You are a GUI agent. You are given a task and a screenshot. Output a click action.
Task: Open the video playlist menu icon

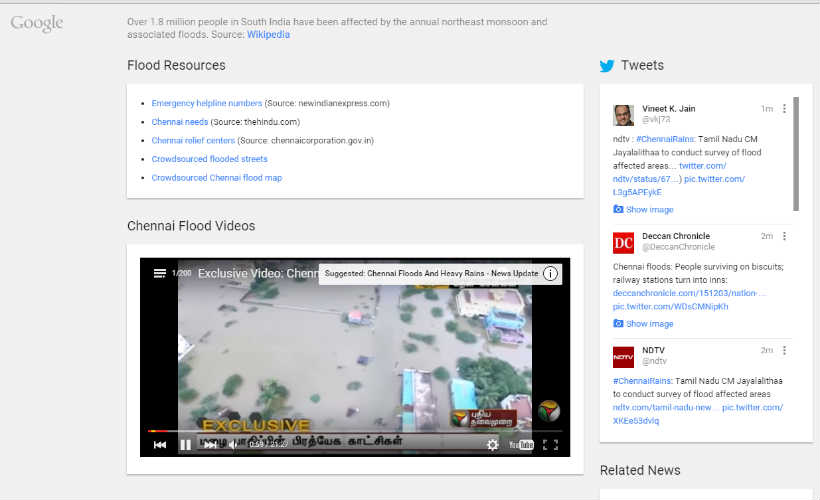click(160, 273)
